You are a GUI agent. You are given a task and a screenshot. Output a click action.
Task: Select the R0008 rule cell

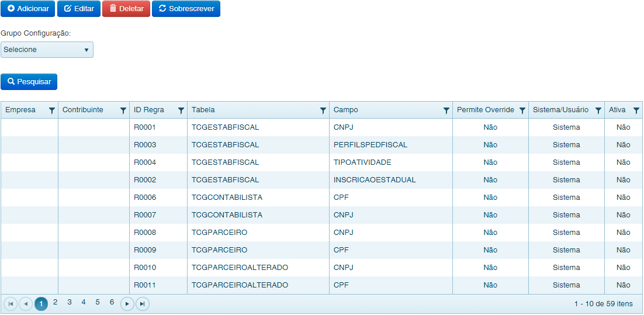point(158,233)
